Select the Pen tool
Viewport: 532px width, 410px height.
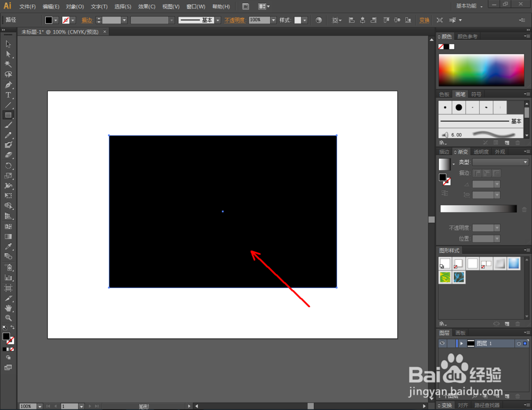pyautogui.click(x=8, y=85)
